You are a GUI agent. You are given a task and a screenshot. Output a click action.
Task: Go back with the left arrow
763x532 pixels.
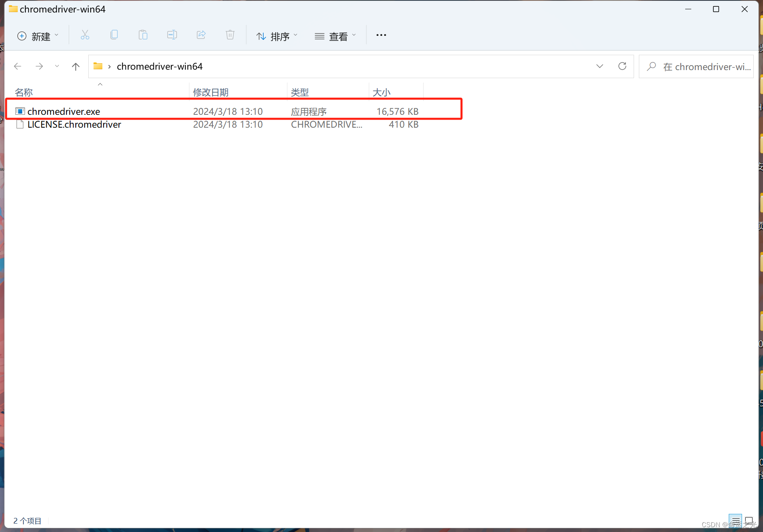pyautogui.click(x=18, y=66)
